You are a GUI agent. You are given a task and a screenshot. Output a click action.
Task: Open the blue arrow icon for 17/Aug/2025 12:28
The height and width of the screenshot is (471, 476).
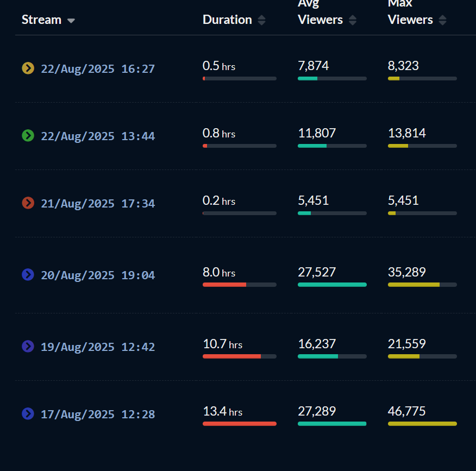pos(28,413)
